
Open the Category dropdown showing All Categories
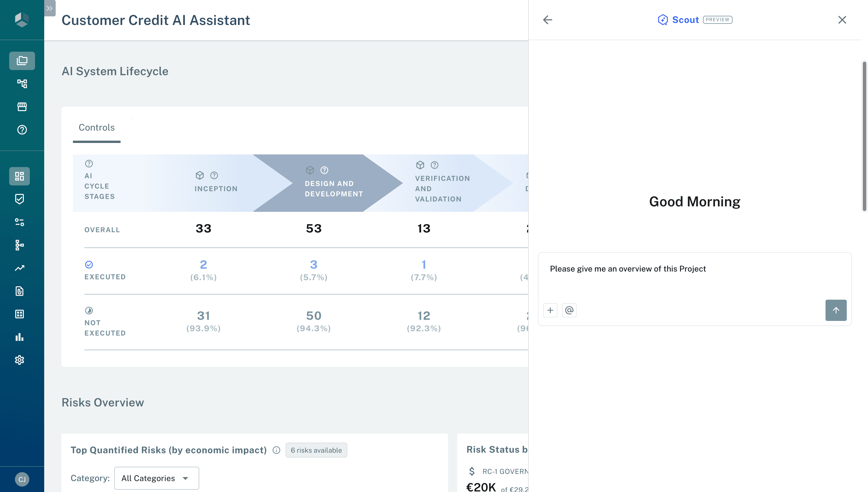(156, 478)
